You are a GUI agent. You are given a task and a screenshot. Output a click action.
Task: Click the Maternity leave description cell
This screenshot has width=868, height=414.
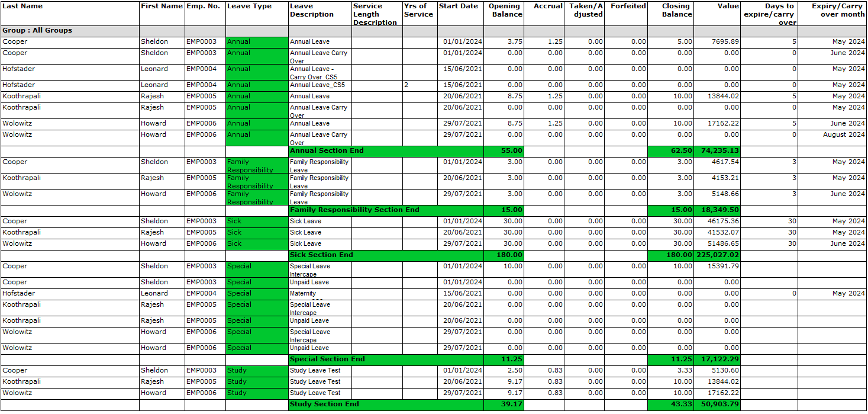click(x=303, y=294)
